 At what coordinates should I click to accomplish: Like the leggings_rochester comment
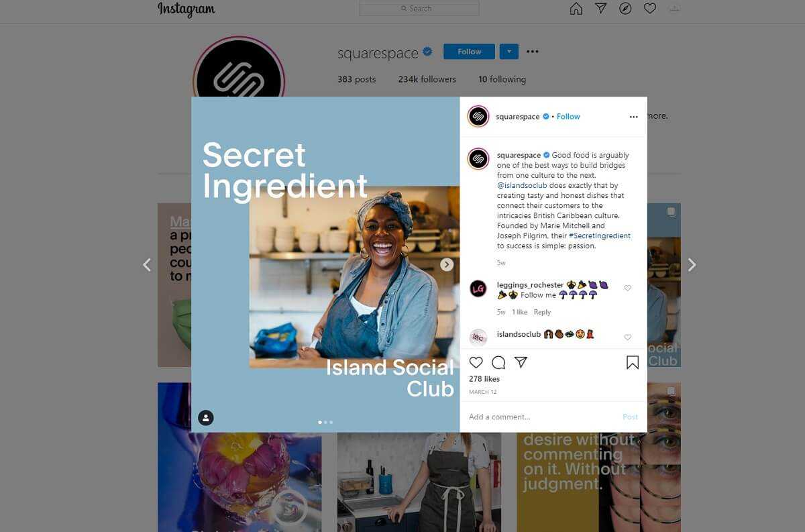click(628, 288)
